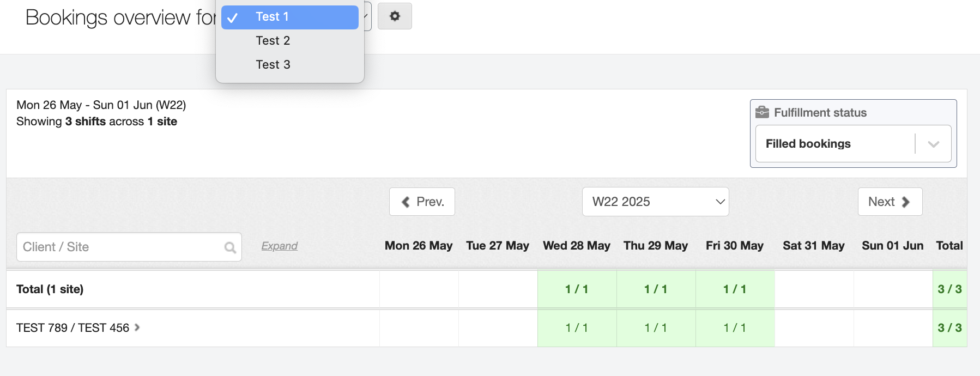
Task: Click the Total (1 site) row label
Action: [50, 289]
